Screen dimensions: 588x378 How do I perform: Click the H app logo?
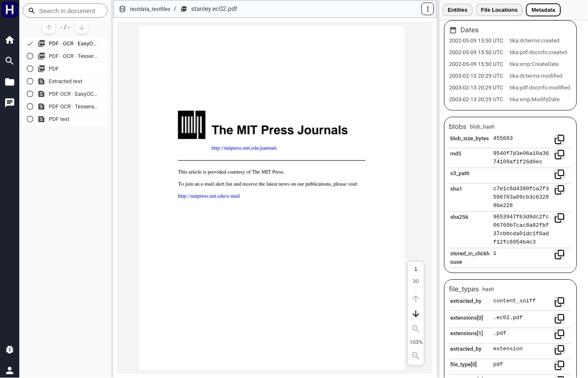pyautogui.click(x=10, y=10)
